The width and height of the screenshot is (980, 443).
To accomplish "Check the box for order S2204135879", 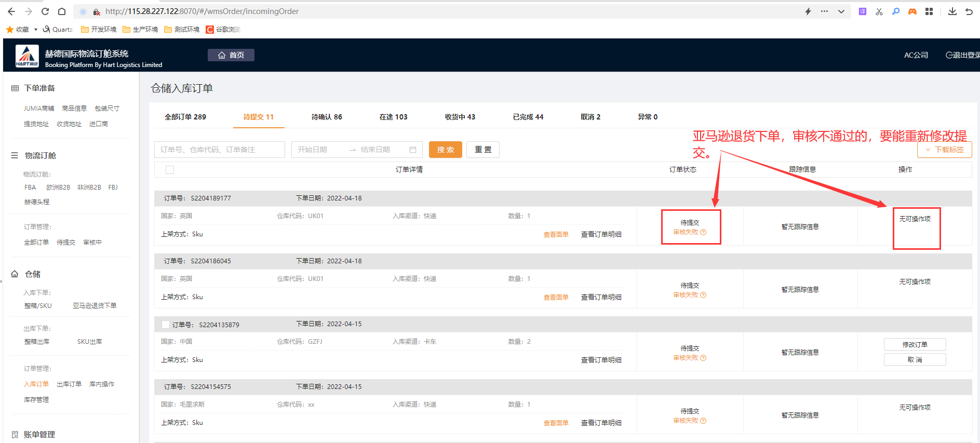I will (x=166, y=325).
